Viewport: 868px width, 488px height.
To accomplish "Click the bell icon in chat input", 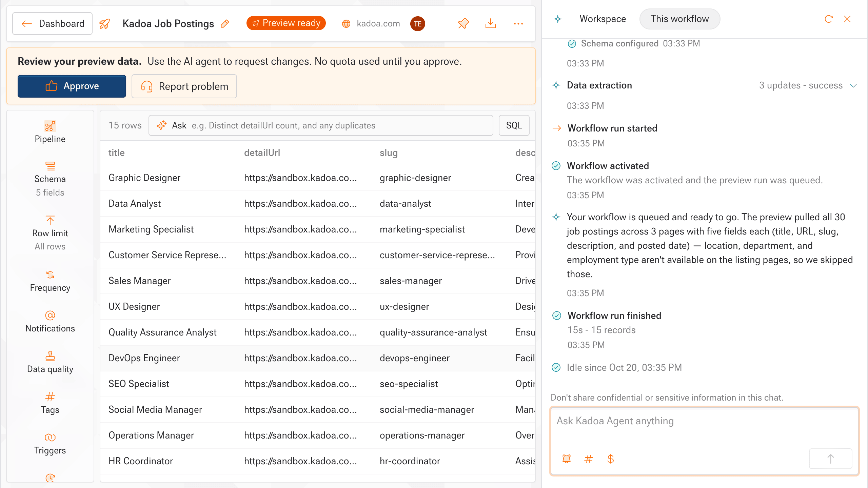I will point(567,459).
